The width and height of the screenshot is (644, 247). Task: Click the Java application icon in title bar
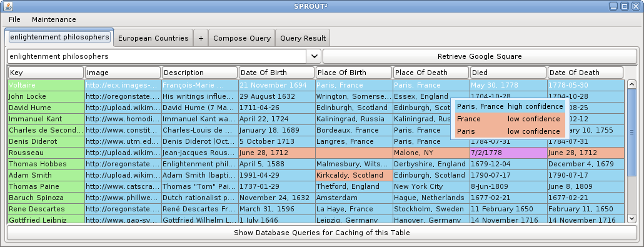click(8, 6)
